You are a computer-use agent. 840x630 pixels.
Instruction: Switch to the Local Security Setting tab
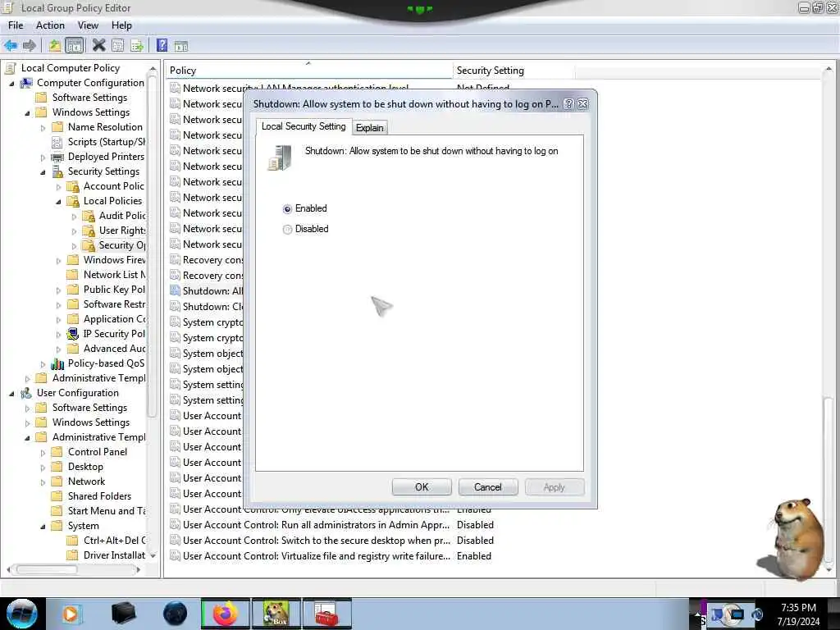coord(304,126)
